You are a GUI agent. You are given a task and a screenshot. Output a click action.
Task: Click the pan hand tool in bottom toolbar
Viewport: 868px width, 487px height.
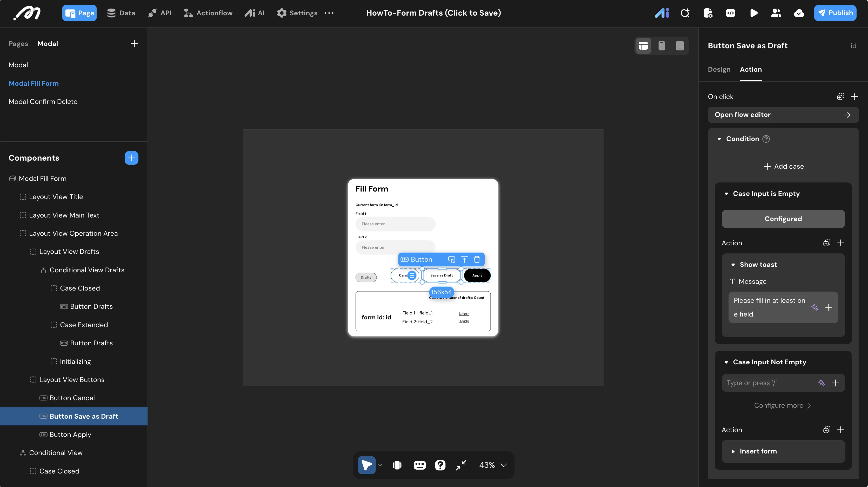tap(397, 465)
